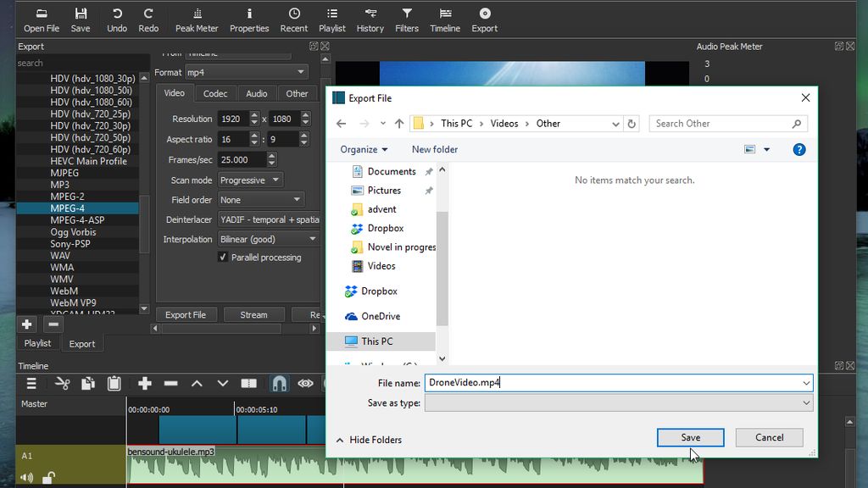Open the Peak Meter panel
868x488 pixels.
point(197,19)
